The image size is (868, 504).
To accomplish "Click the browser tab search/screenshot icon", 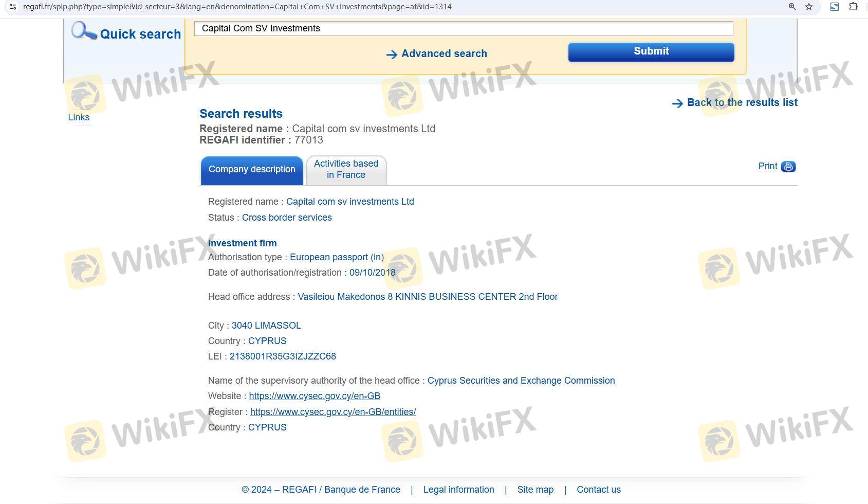I will [835, 7].
